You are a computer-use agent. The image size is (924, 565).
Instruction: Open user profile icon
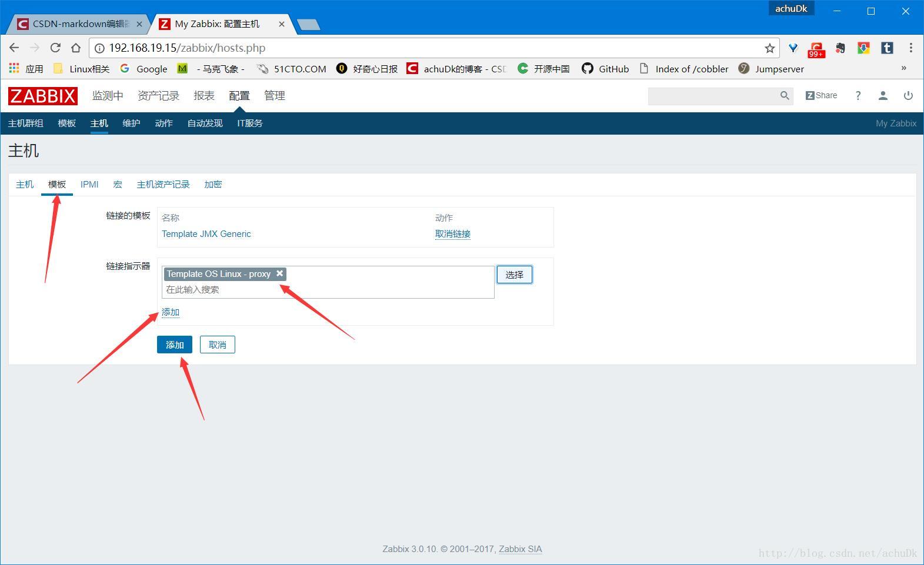click(x=883, y=96)
